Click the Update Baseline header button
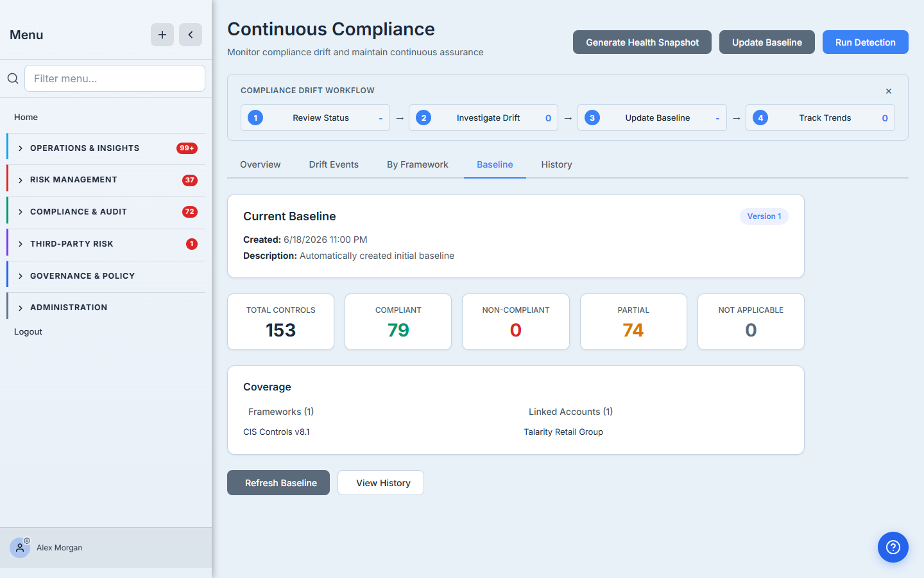Viewport: 924px width, 578px height. tap(767, 42)
